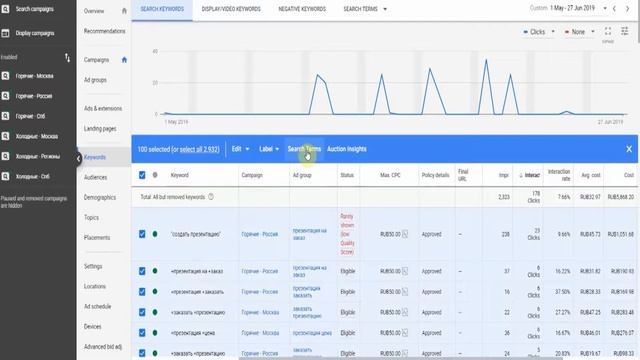
Task: Change status dot of +презентация +цена
Action: tap(155, 333)
